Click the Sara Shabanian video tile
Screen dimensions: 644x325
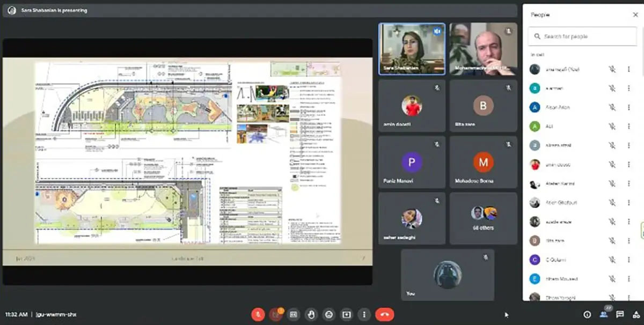412,49
